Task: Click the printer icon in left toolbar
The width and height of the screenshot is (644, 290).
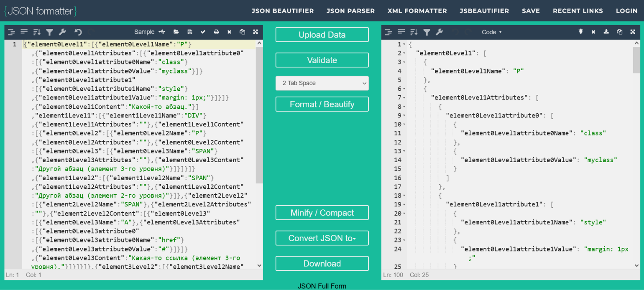Action: tap(216, 32)
